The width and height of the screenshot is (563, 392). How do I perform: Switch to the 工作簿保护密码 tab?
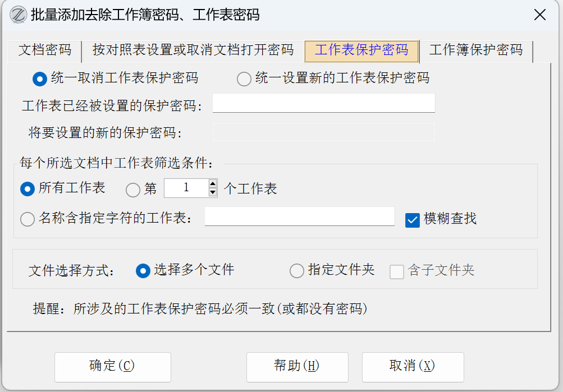tap(475, 50)
